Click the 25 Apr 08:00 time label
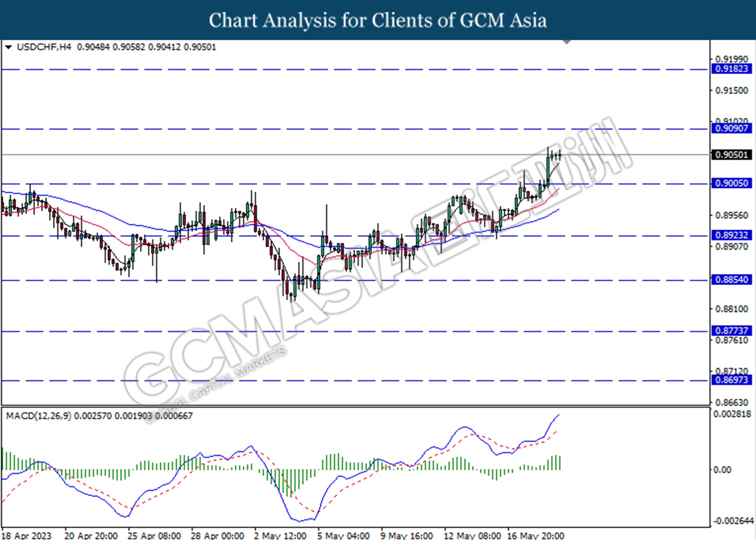This screenshot has height=540, width=756. point(154,535)
